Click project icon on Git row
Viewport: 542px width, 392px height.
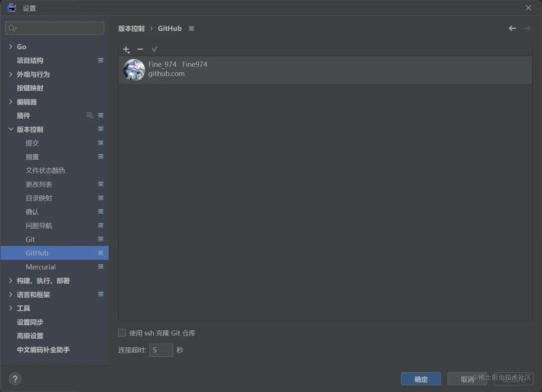click(101, 239)
